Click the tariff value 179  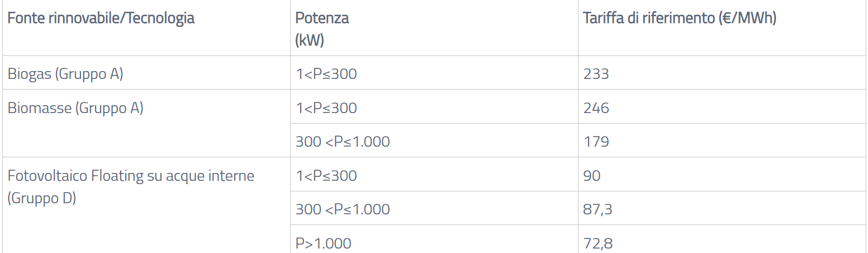[x=596, y=142]
